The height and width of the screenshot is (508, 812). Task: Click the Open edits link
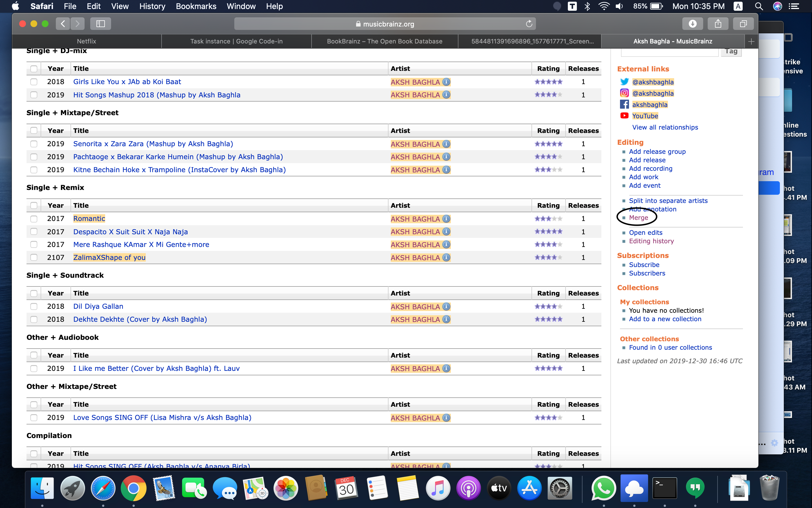(645, 233)
